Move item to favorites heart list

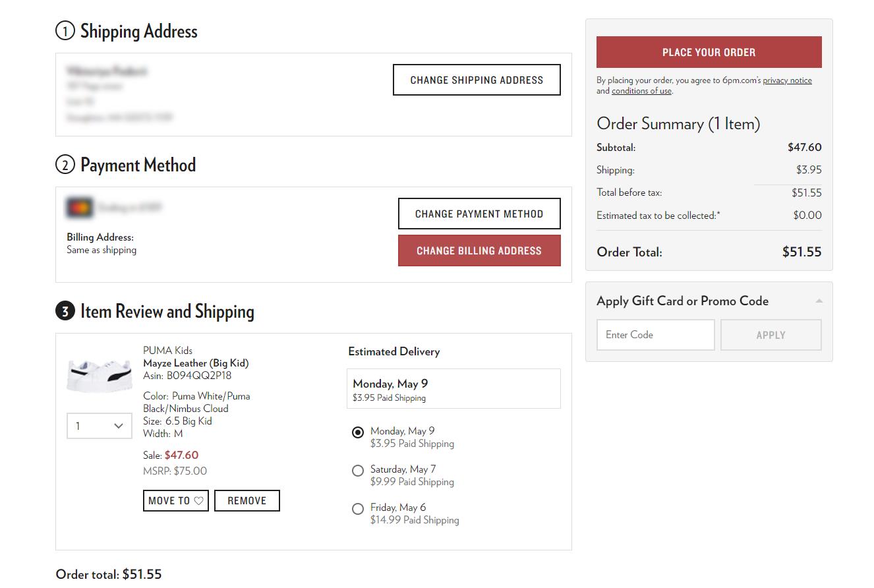(x=175, y=500)
